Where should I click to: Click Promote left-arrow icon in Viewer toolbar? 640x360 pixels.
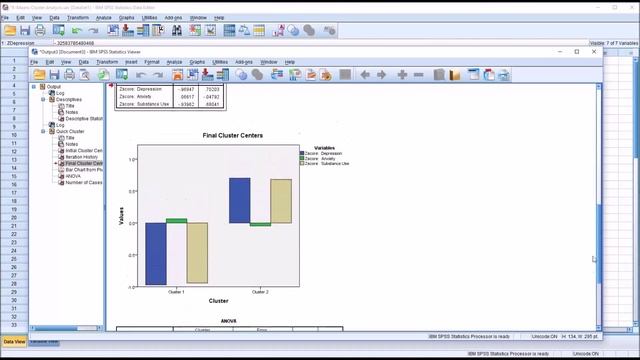(365, 75)
